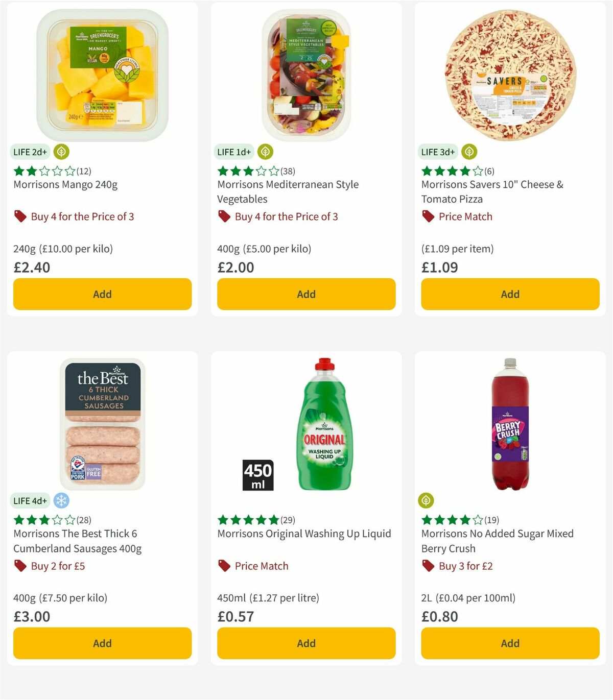
Task: Click the third star on Cumberland Sausages rating
Action: pyautogui.click(x=43, y=520)
